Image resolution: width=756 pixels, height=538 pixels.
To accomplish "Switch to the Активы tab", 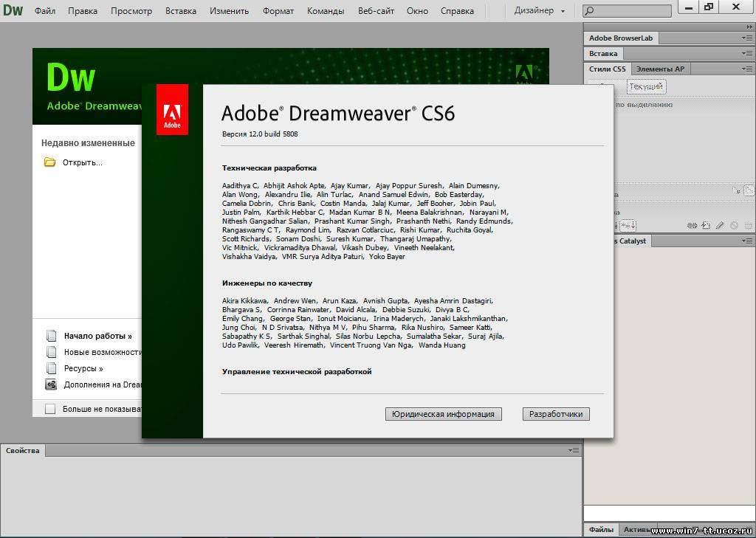I will [636, 529].
